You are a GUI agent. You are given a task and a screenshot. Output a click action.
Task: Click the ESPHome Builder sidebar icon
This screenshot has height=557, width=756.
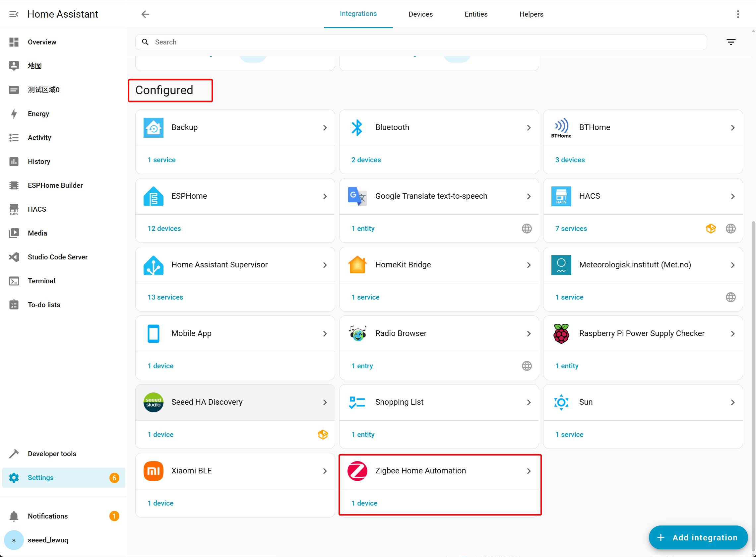coord(14,185)
